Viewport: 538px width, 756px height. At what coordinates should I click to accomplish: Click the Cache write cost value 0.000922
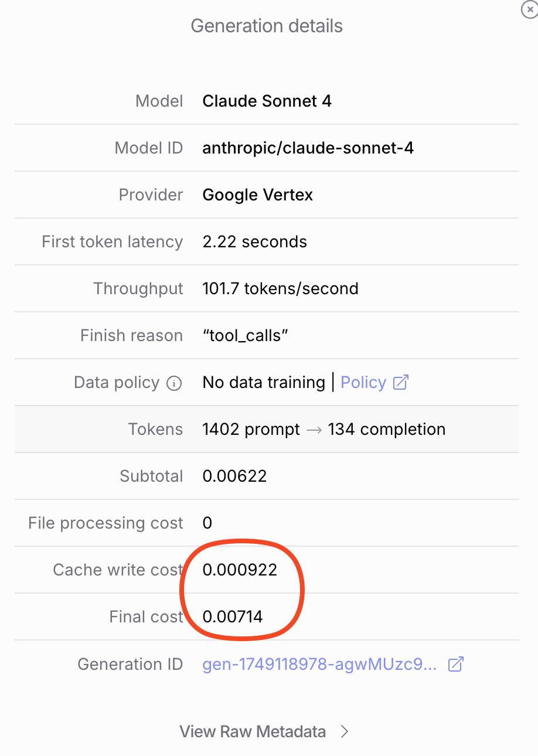[240, 570]
